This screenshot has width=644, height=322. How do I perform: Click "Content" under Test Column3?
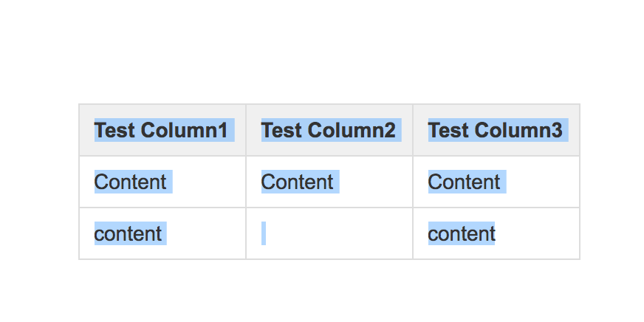[464, 182]
